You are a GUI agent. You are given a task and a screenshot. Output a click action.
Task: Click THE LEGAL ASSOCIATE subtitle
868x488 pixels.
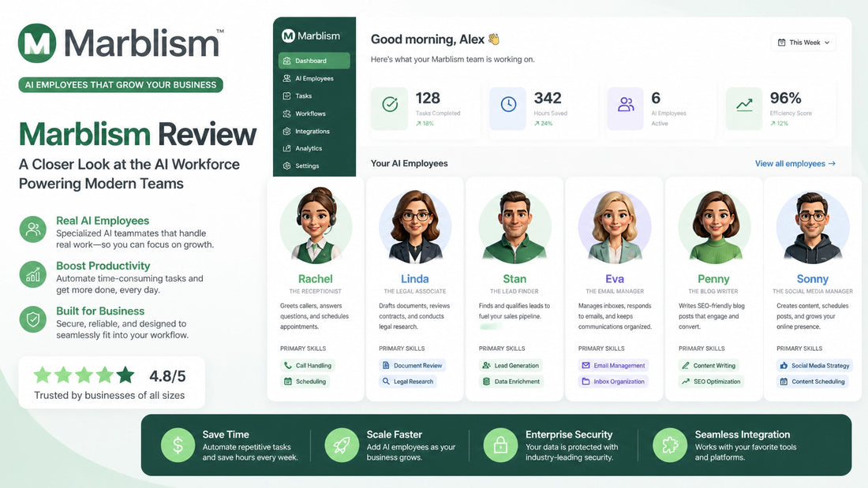(414, 291)
